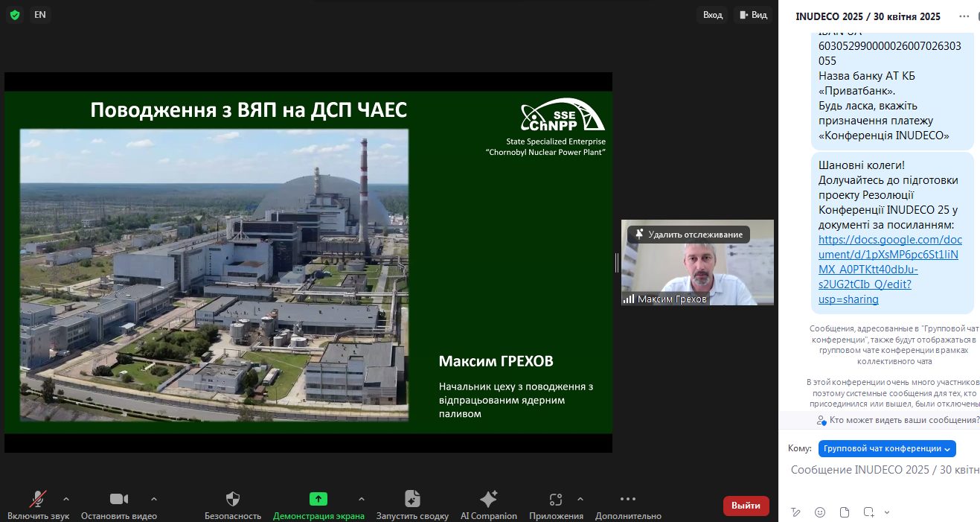Open the Вид view menu
Image resolution: width=980 pixels, height=522 pixels.
point(752,15)
